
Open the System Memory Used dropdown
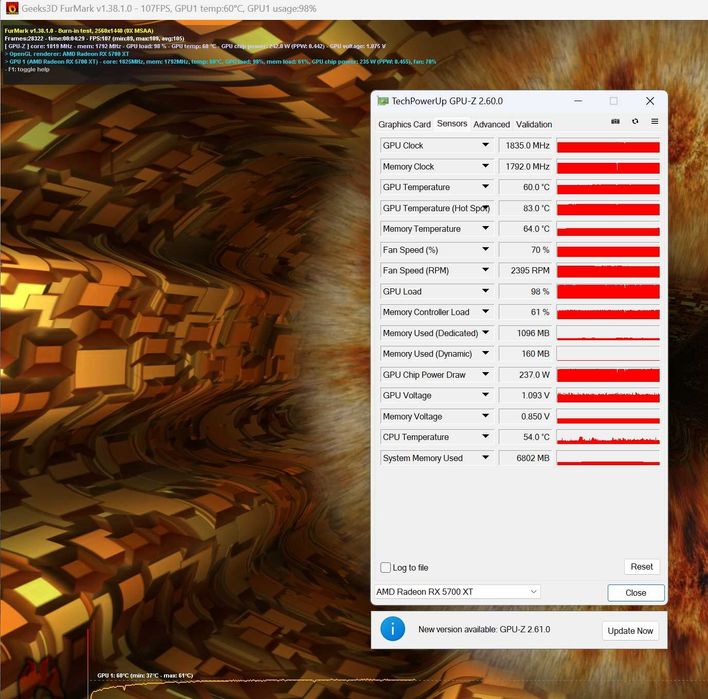[x=485, y=457]
